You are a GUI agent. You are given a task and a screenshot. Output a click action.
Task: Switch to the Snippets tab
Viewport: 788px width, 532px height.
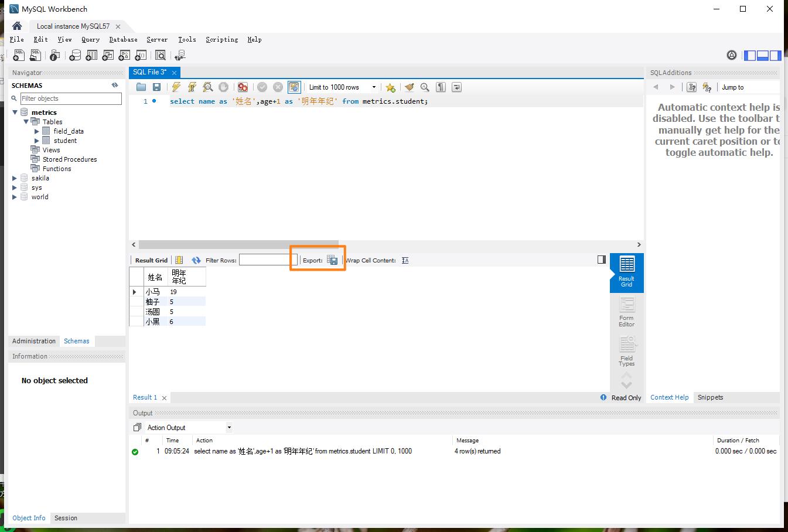tap(710, 397)
